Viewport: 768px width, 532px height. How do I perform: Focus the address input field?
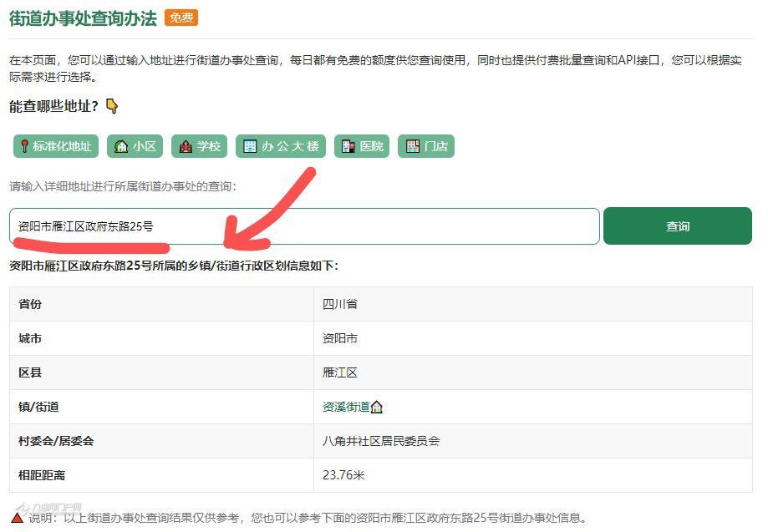coord(304,225)
